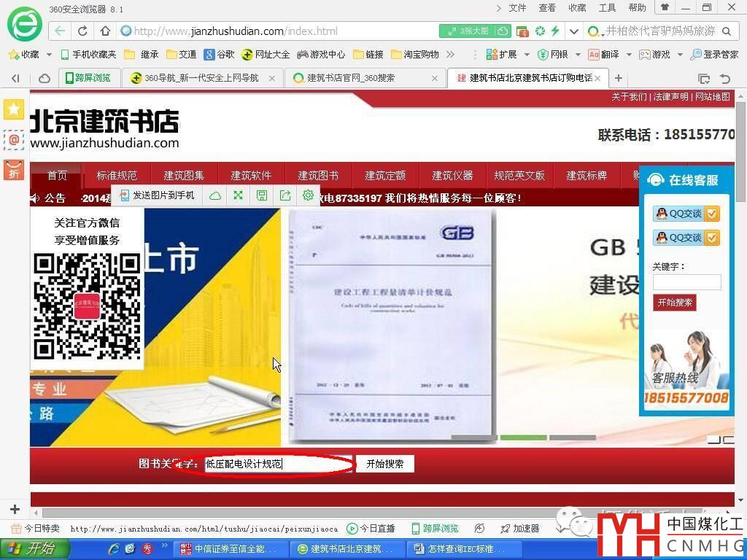The width and height of the screenshot is (747, 560).
Task: Click the skin shirt icon in title bar
Action: point(665,7)
